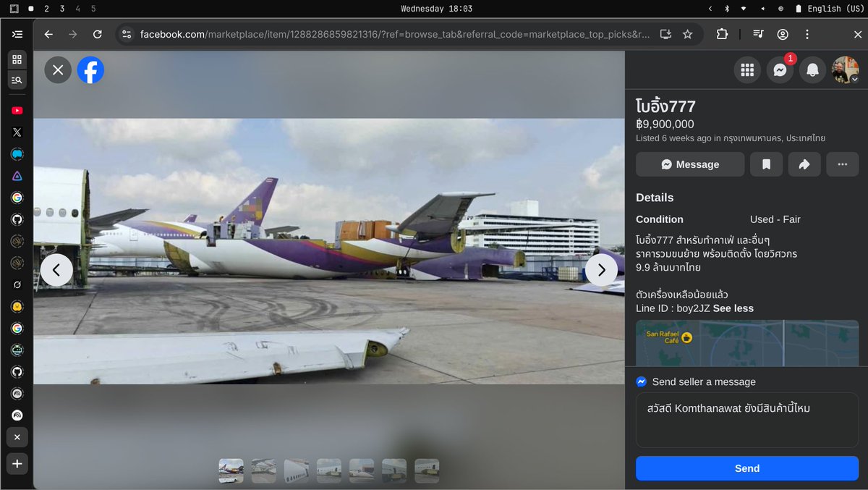This screenshot has height=490, width=868.
Task: View site information icon in address bar
Action: point(127,34)
